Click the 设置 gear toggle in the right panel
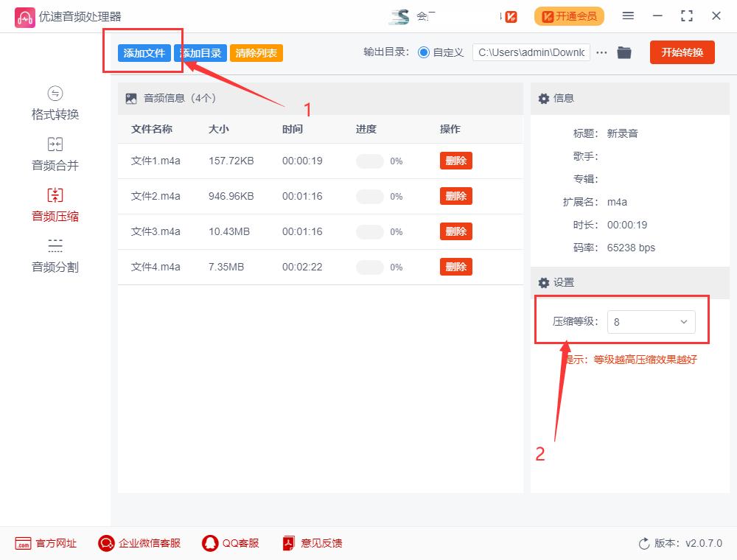Image resolution: width=737 pixels, height=560 pixels. point(543,283)
